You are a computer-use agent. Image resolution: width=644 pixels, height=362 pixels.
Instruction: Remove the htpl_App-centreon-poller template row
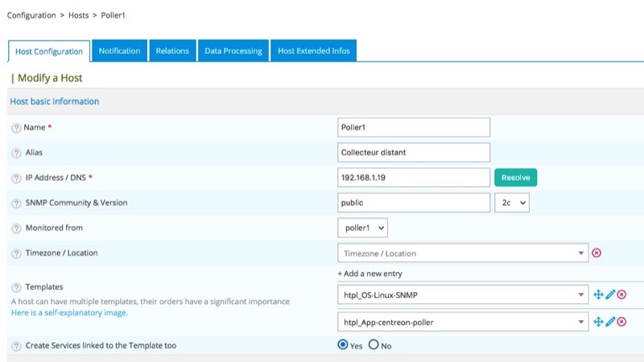click(621, 322)
